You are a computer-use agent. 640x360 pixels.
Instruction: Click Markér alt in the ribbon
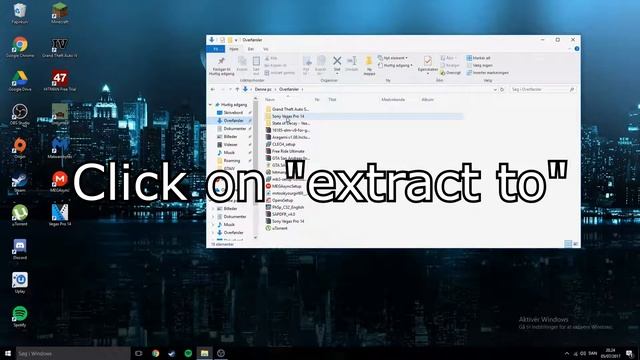(479, 58)
